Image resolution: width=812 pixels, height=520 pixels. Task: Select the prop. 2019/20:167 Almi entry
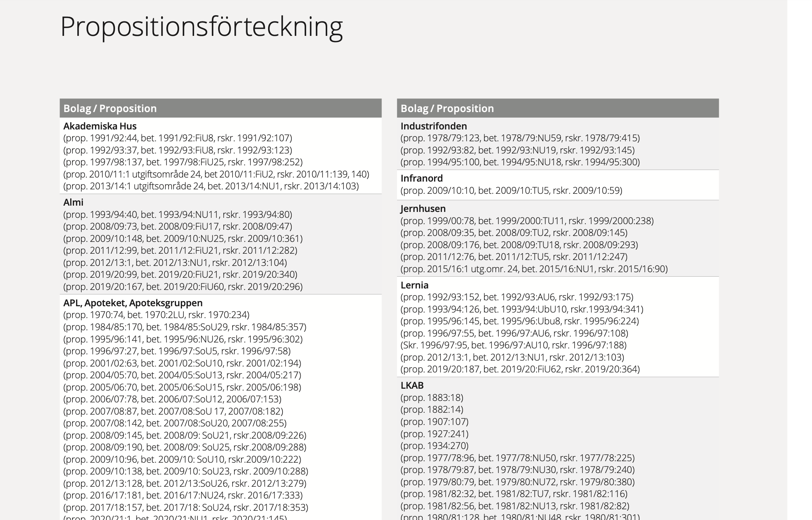183,287
